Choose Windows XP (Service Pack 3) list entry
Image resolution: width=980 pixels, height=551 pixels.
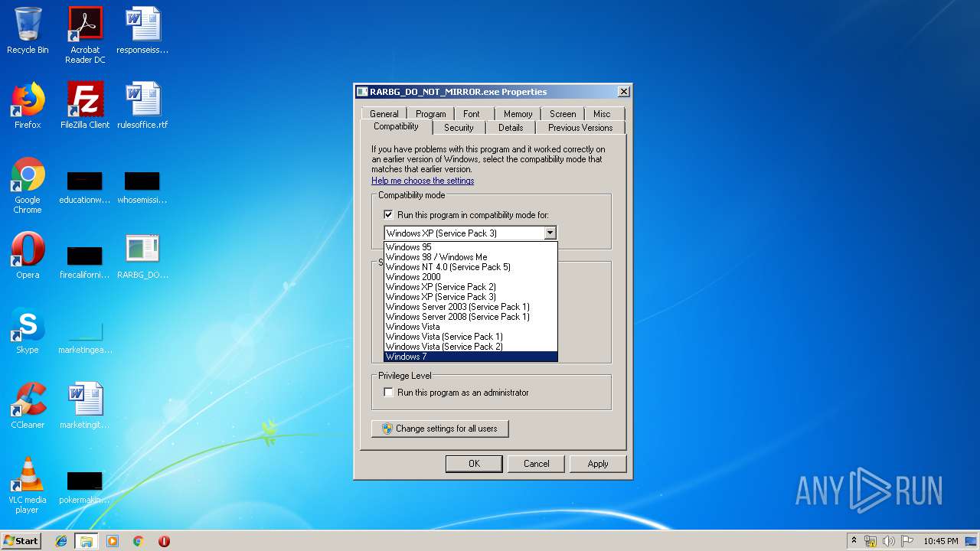click(x=470, y=297)
